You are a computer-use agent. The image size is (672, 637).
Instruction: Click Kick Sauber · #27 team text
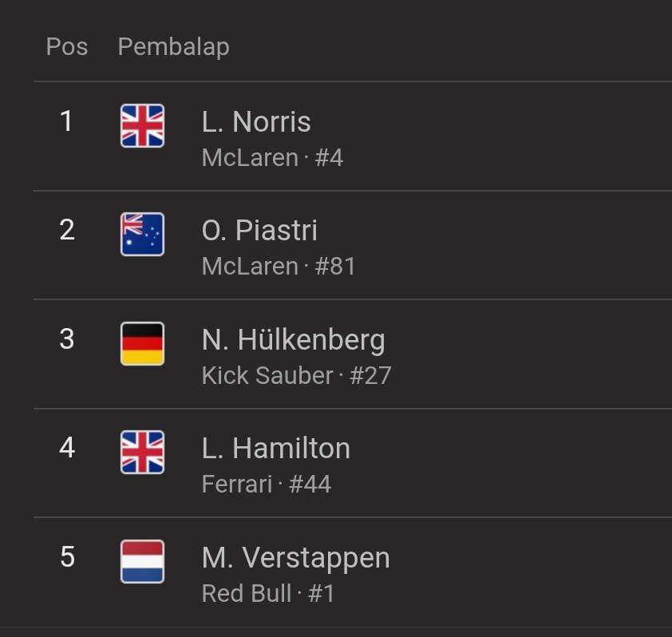(x=297, y=375)
